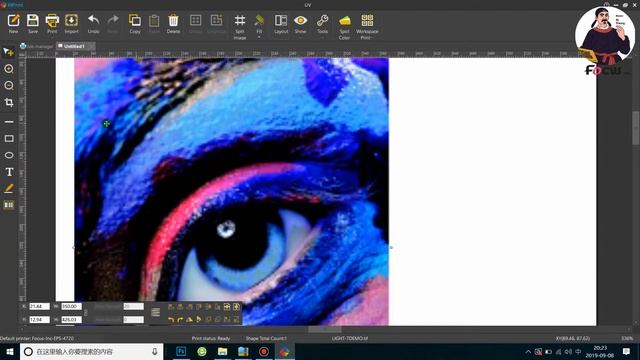Select the Ellipse shape tool

9,155
